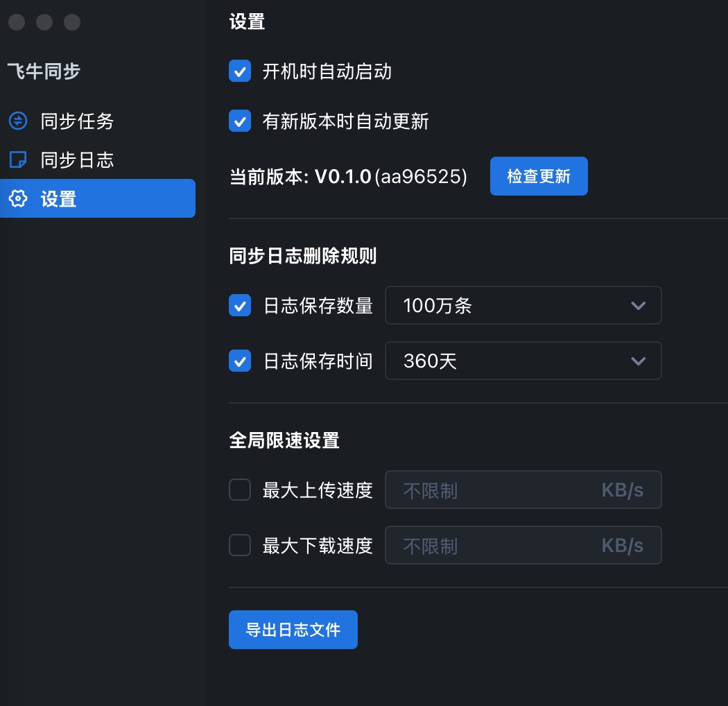Screen dimensions: 728x706
Task: Enable 最大下载速度 limit checkbox
Action: point(240,546)
